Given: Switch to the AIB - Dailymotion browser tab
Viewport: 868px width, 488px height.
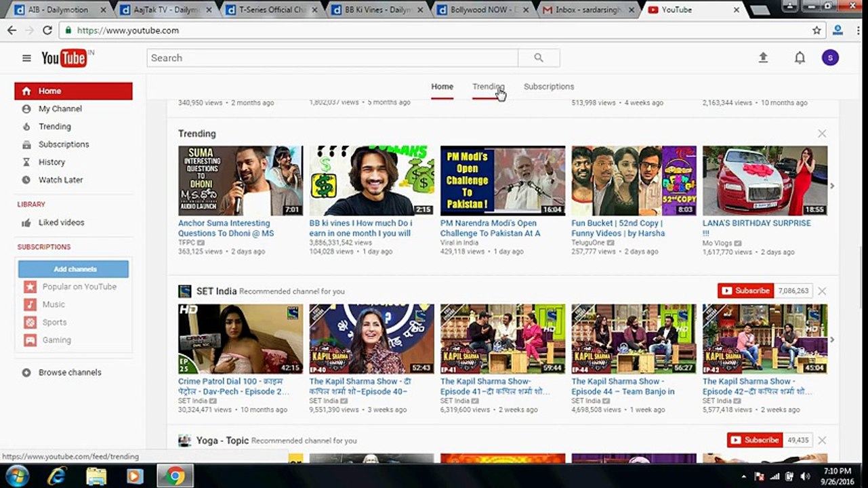Looking at the screenshot, I should click(60, 9).
